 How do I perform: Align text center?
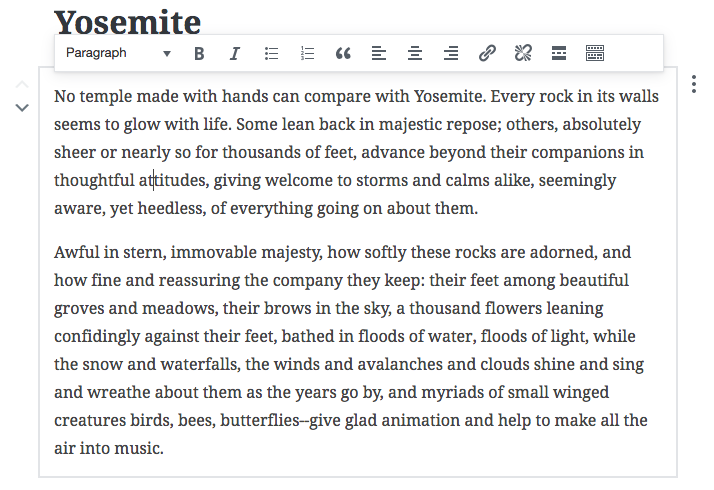(x=415, y=53)
